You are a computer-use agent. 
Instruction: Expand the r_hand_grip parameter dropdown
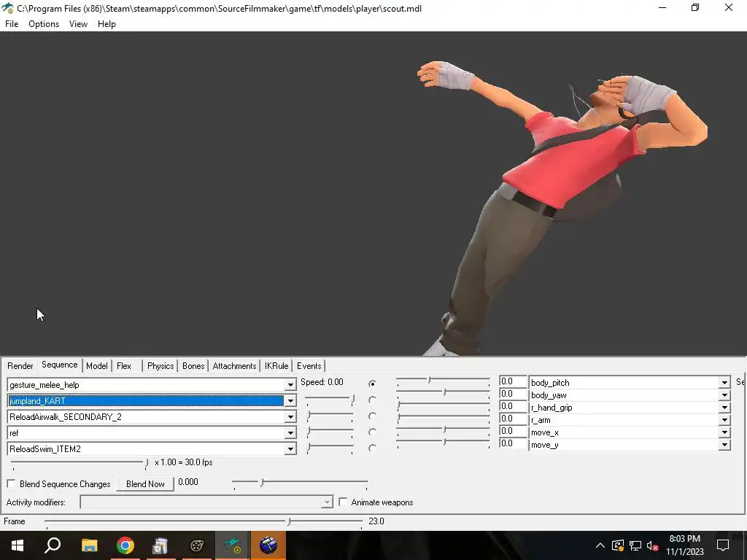(x=724, y=407)
